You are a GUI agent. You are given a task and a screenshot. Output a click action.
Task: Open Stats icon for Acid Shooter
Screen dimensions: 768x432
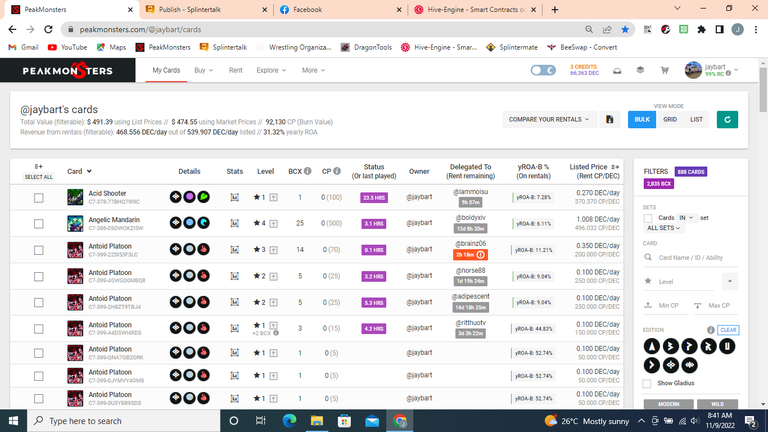tap(235, 197)
